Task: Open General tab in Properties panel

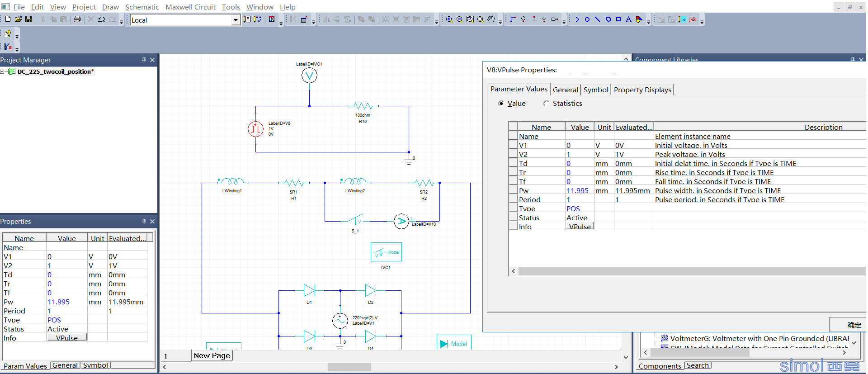Action: click(x=65, y=365)
